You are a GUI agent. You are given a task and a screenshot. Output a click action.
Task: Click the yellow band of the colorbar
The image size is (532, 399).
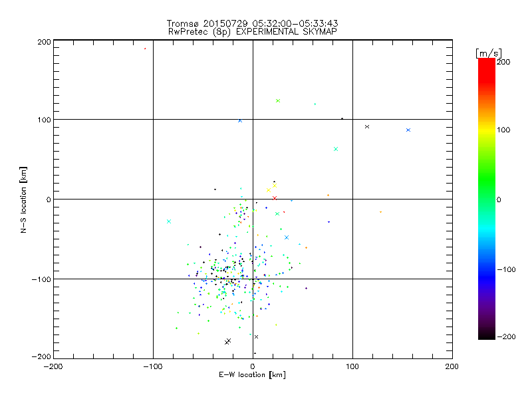click(487, 130)
